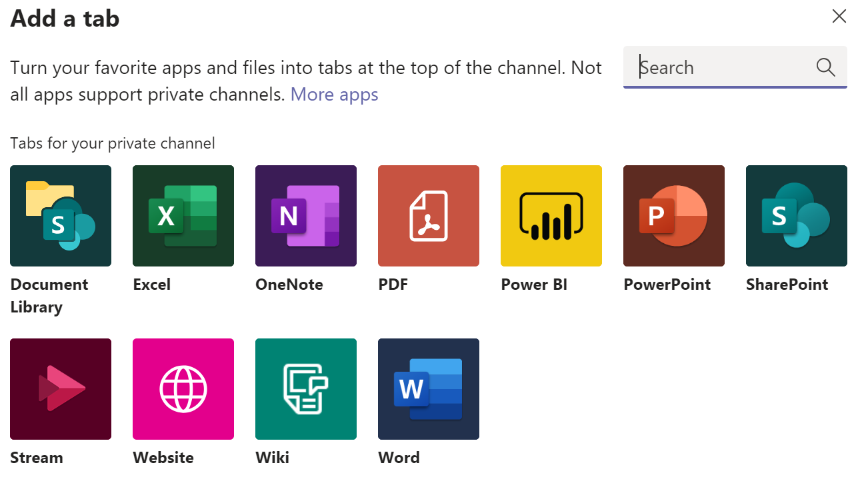Click the "PowerPoint" text label
The image size is (868, 503).
coord(667,284)
